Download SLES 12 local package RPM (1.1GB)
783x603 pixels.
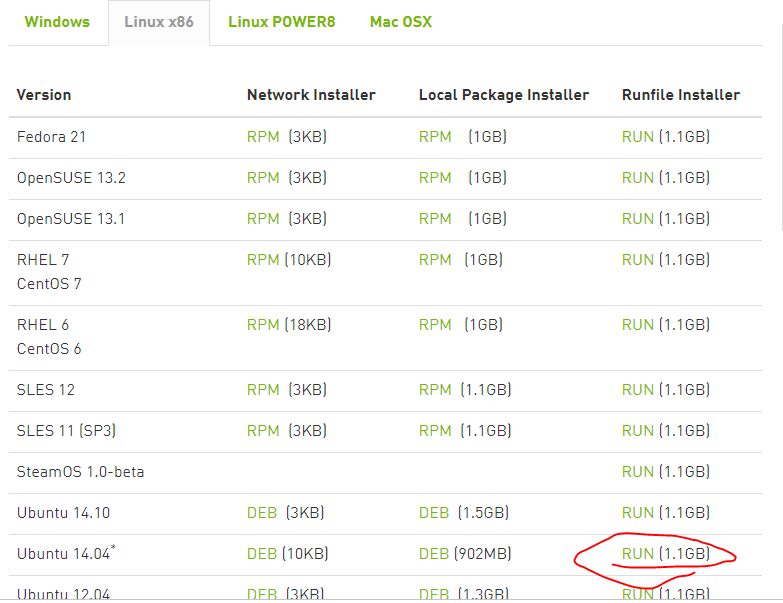click(x=435, y=389)
